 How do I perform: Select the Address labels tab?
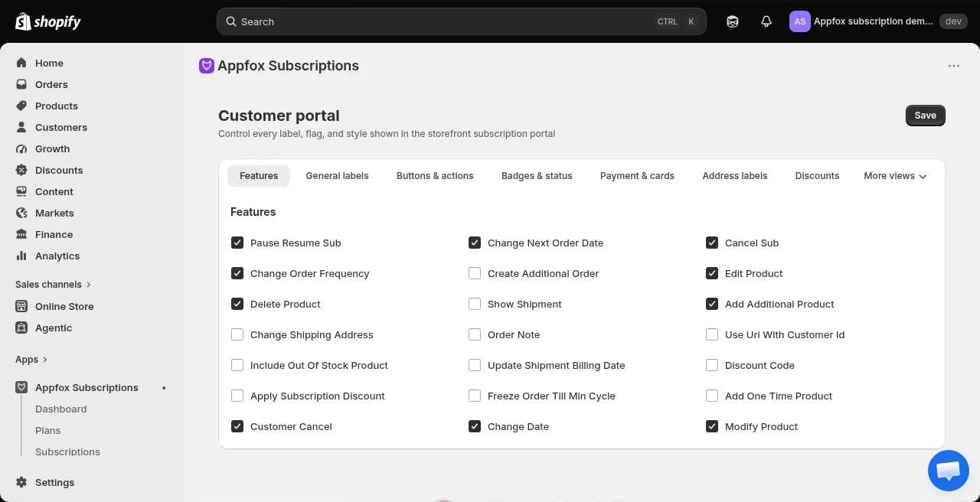(x=735, y=176)
